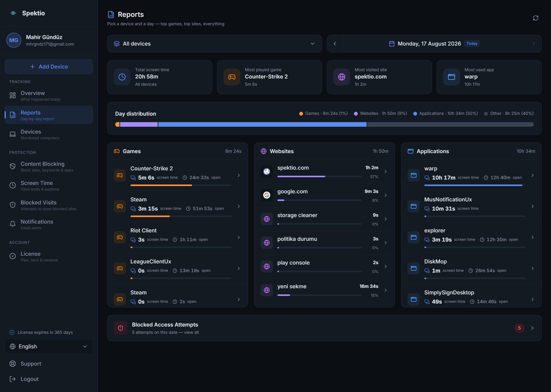Viewport: 551px width, 392px height.
Task: Select Reports in the sidebar
Action: [x=49, y=115]
